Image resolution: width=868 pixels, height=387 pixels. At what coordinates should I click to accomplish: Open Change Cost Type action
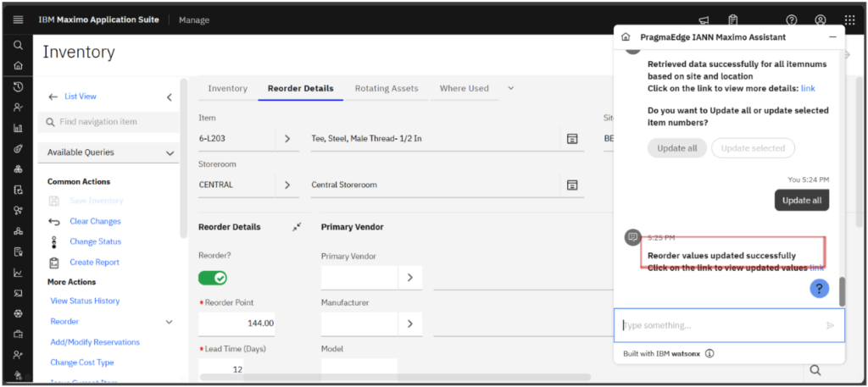[x=82, y=362]
